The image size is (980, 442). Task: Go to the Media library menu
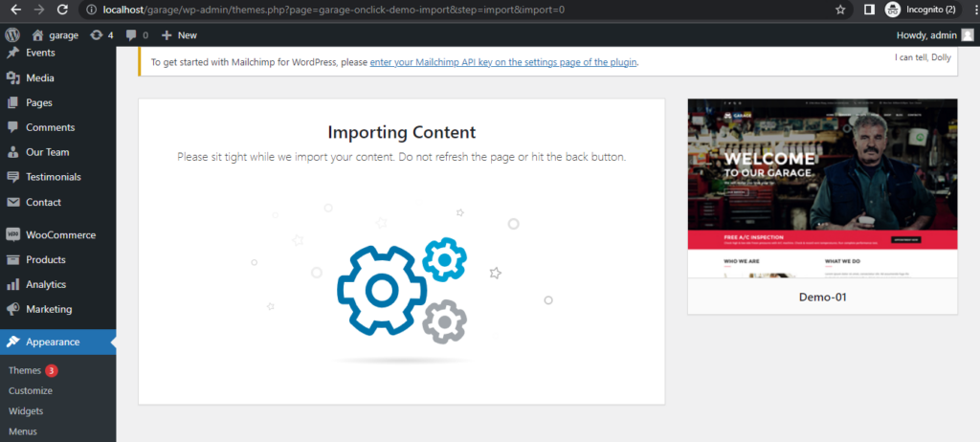(x=39, y=77)
